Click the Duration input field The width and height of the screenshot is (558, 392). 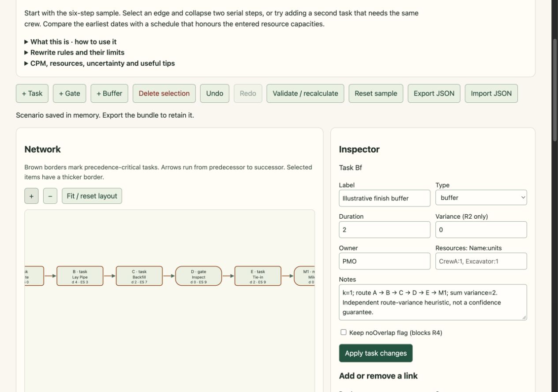click(385, 230)
